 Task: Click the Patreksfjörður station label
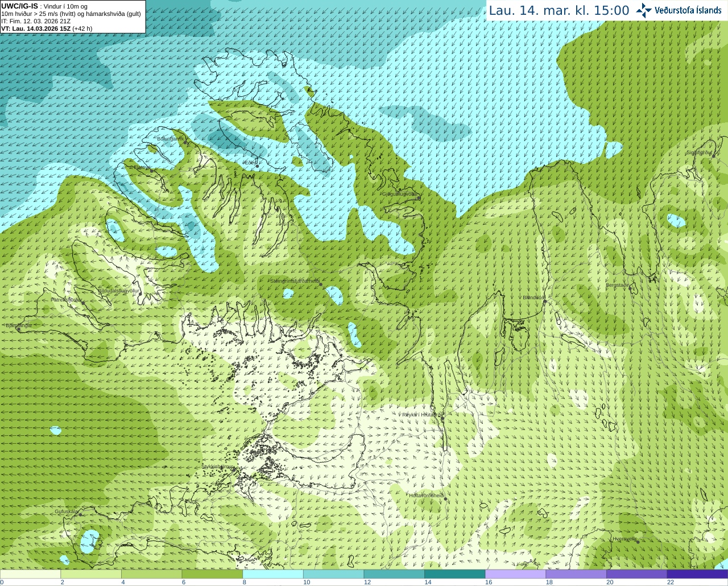66,299
